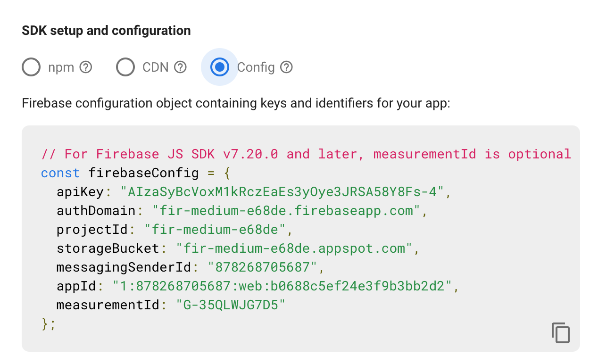Click the firebaseConfig variable name

tap(143, 173)
